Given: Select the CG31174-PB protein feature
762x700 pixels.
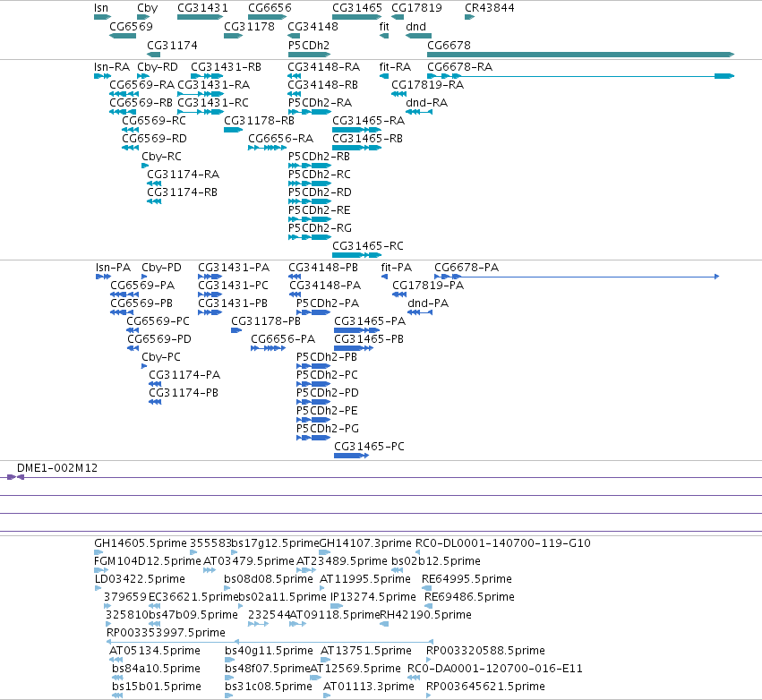Looking at the screenshot, I should (x=155, y=402).
